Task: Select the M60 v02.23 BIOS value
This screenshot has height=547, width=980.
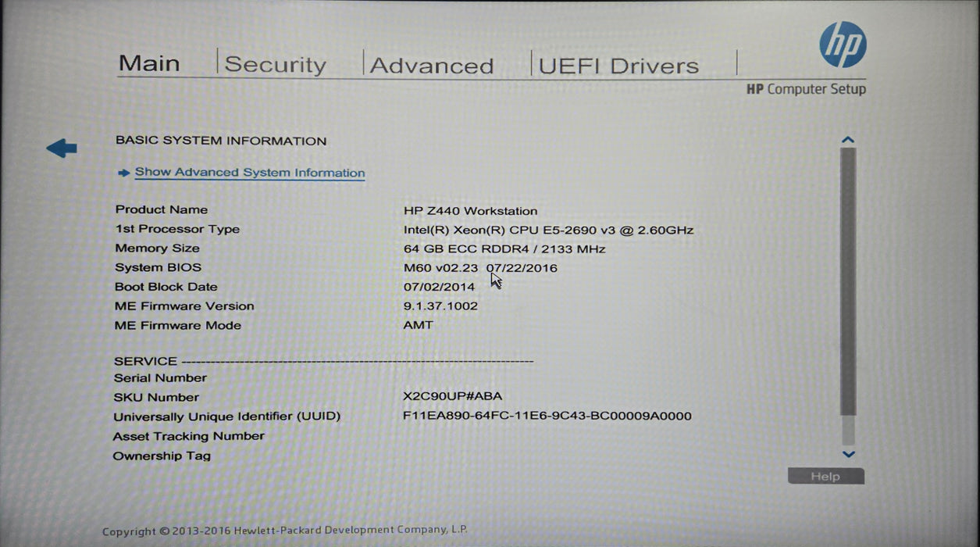Action: click(480, 268)
